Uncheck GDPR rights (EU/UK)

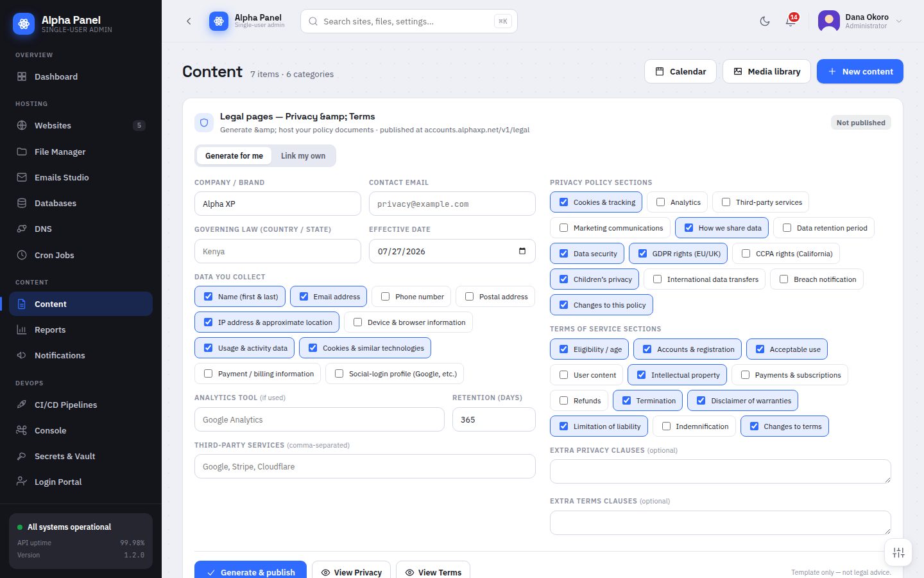click(x=642, y=254)
